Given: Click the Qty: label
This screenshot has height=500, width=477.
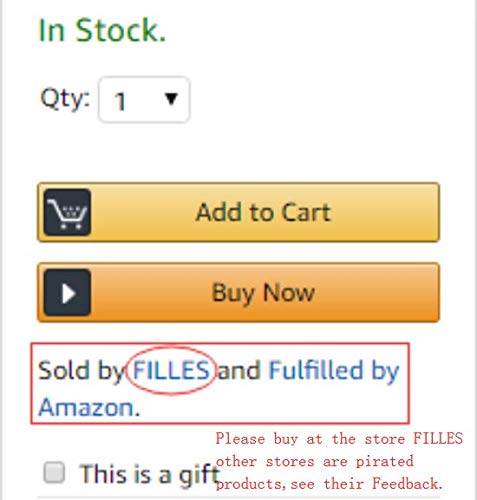Looking at the screenshot, I should coord(65,99).
